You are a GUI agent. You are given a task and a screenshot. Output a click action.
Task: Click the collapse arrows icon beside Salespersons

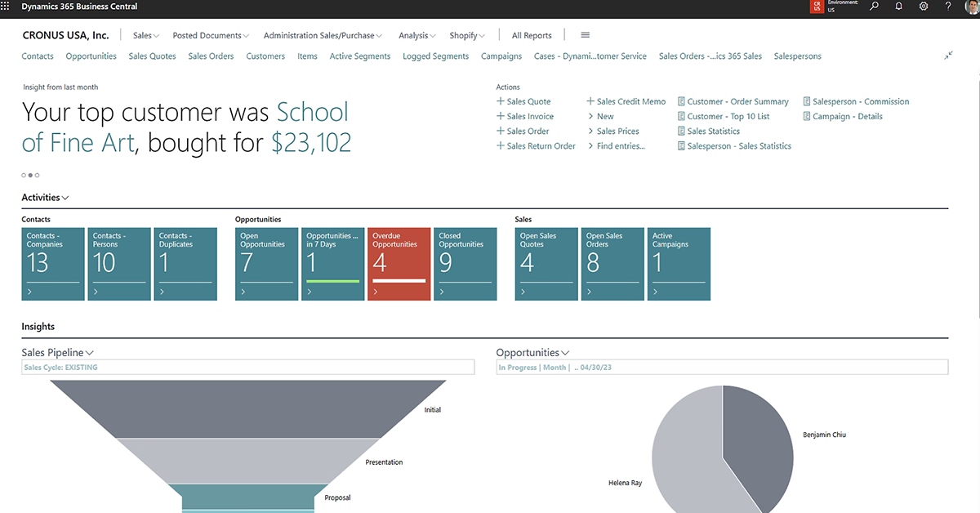948,56
